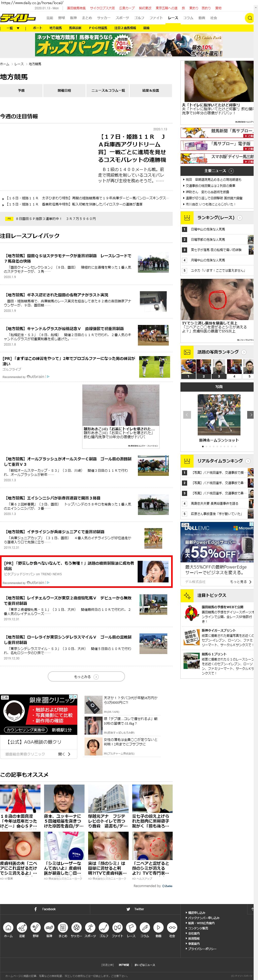This screenshot has width=258, height=980.
Task: Expand リアルタイムランキング chevron
Action: tap(248, 461)
